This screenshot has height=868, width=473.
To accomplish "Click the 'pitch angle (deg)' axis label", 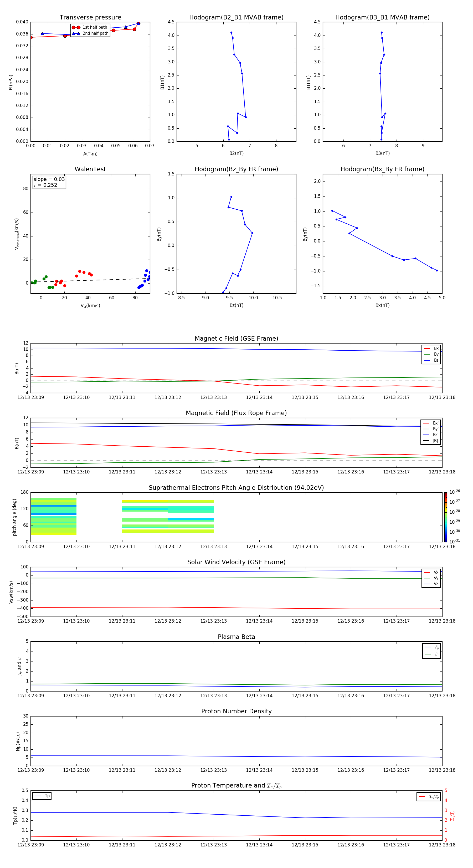I will pyautogui.click(x=14, y=517).
